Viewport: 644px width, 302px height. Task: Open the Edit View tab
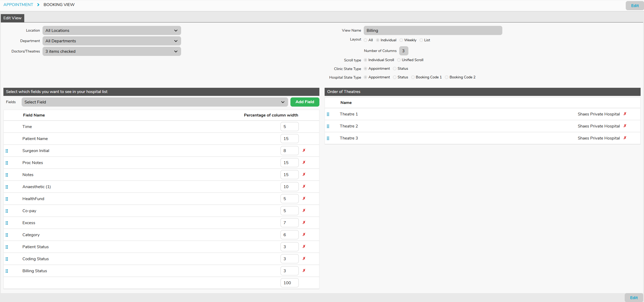[12, 18]
